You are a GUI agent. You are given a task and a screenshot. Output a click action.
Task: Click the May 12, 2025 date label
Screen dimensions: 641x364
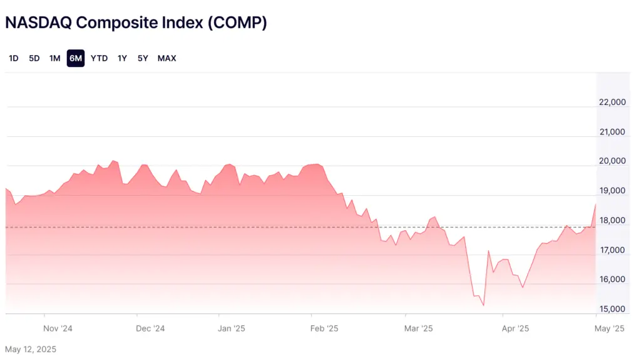(x=30, y=349)
